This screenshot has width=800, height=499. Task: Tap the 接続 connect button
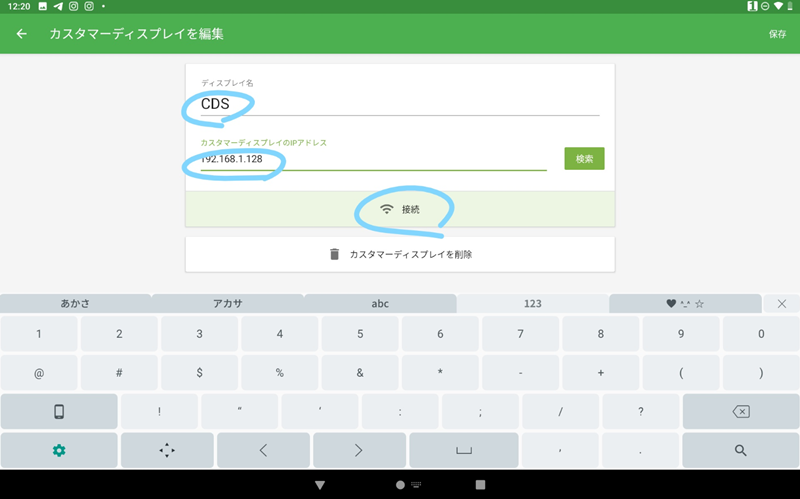point(400,209)
